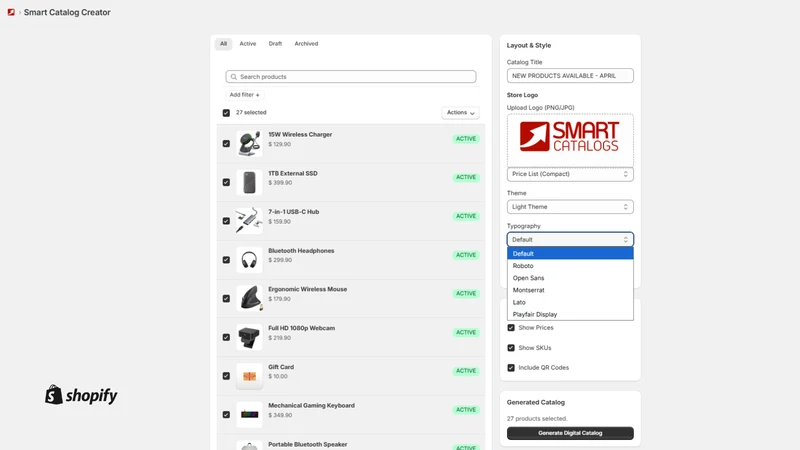Switch to the Draft tab

[x=276, y=44]
